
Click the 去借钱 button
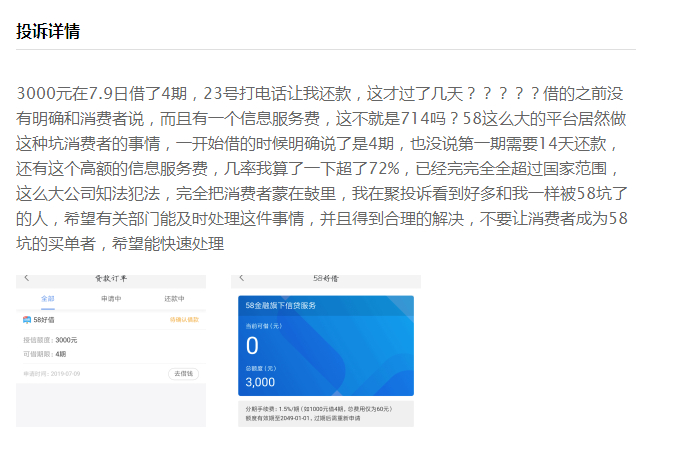coord(184,374)
